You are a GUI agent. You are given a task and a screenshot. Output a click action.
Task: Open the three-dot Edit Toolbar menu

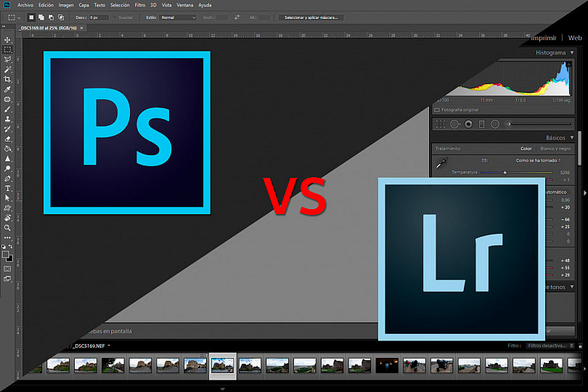(x=7, y=237)
